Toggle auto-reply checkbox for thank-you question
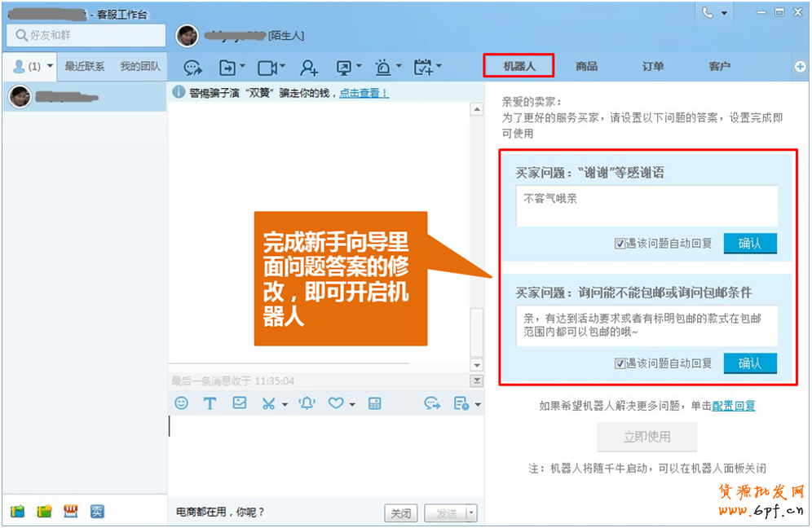 click(620, 243)
